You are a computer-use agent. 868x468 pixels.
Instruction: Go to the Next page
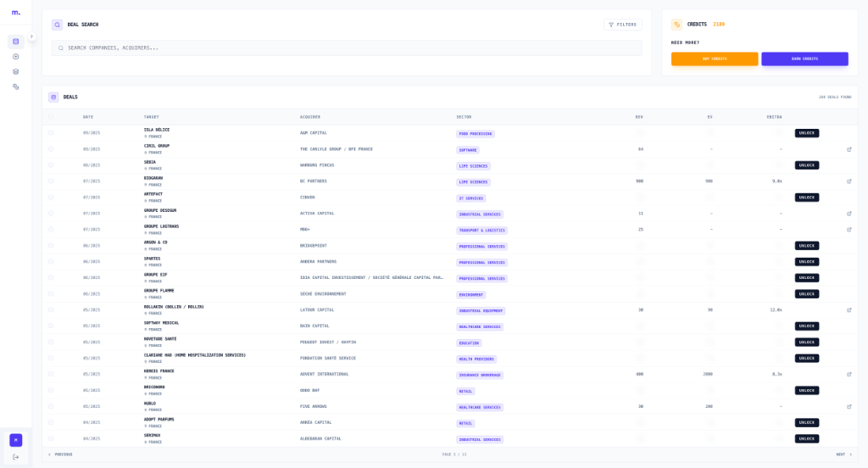(x=843, y=454)
